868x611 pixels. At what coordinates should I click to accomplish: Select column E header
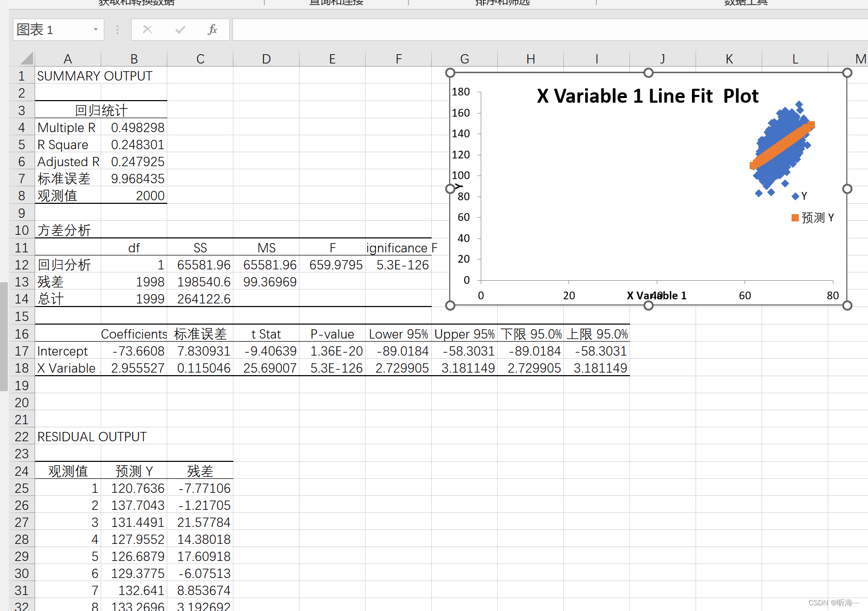[x=332, y=59]
